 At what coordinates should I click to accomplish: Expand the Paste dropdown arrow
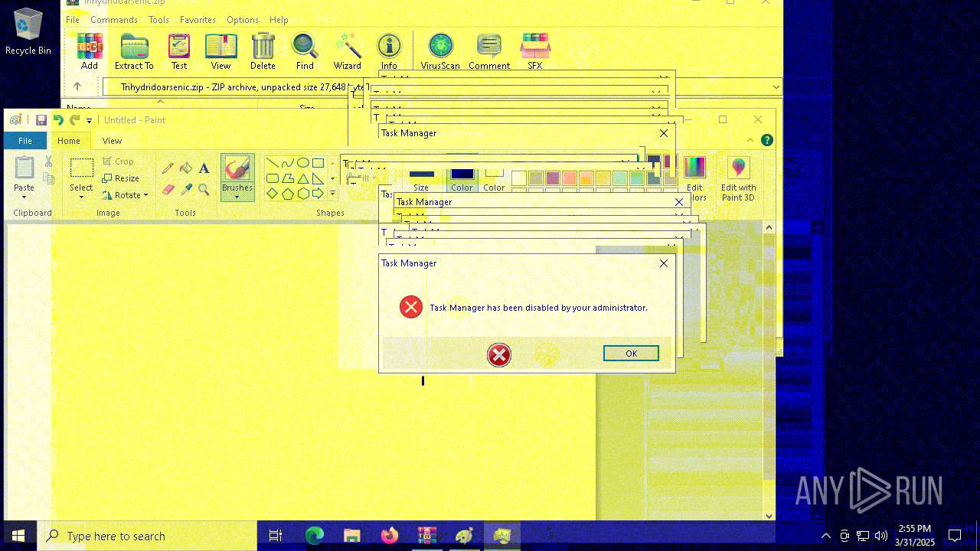click(x=24, y=197)
